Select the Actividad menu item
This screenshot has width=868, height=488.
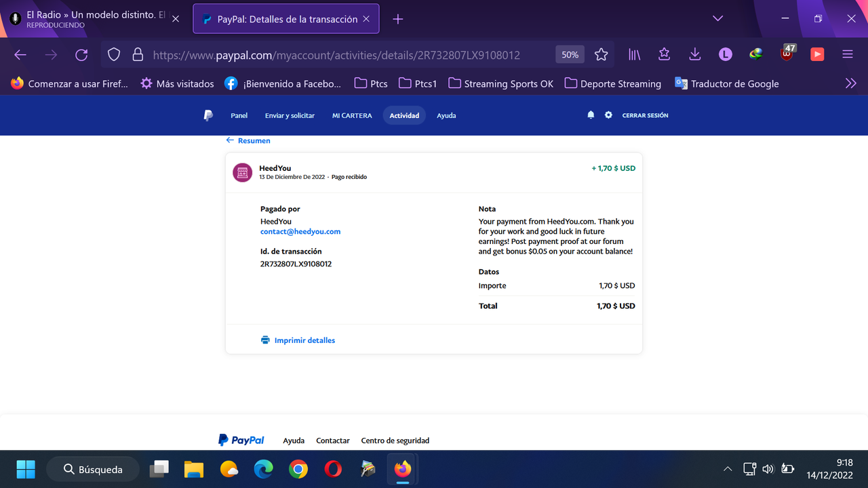(404, 115)
